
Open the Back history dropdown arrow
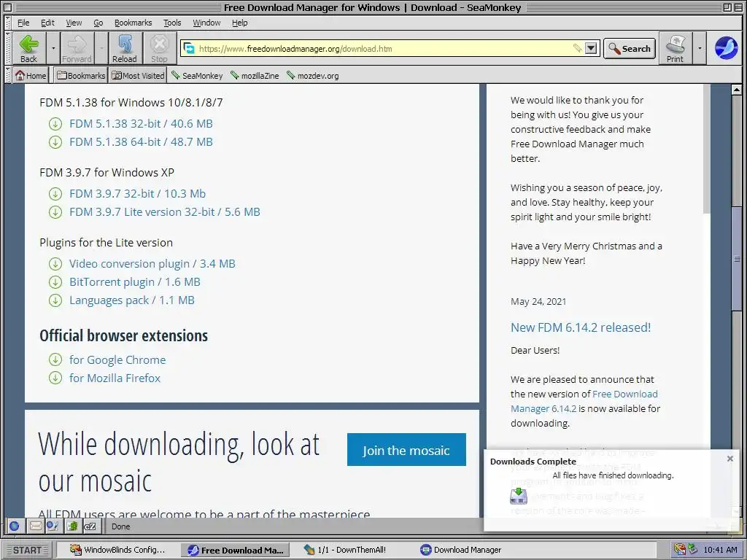53,48
